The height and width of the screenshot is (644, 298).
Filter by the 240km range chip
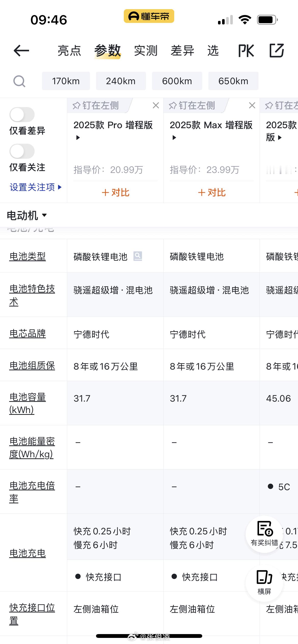[x=121, y=81]
